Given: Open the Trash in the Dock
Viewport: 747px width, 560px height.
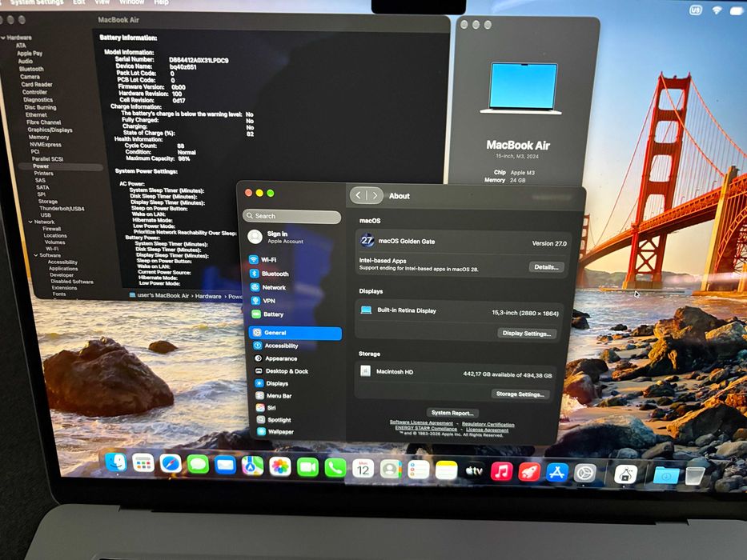Looking at the screenshot, I should point(695,476).
